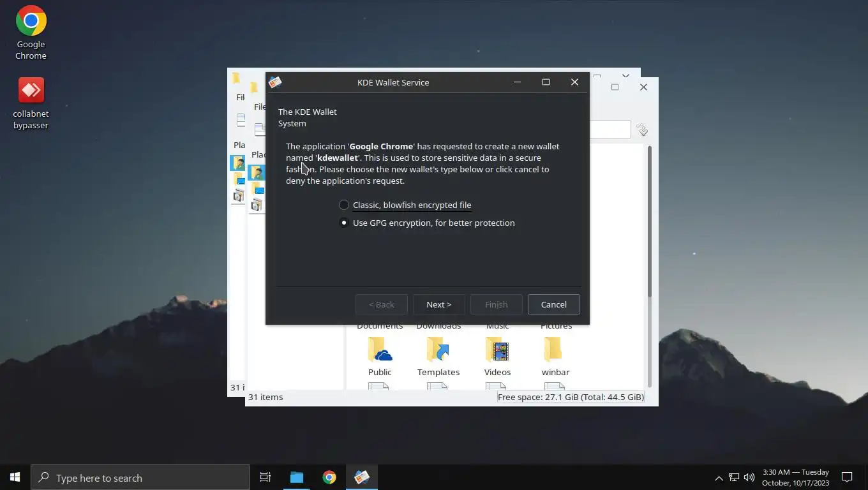This screenshot has height=490, width=868.
Task: Open the winbar folder in file manager
Action: pos(556,357)
